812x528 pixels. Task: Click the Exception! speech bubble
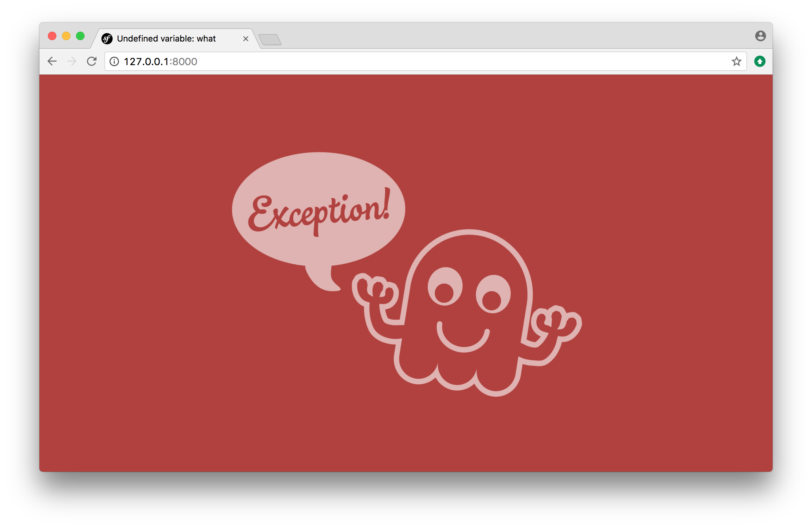click(318, 210)
